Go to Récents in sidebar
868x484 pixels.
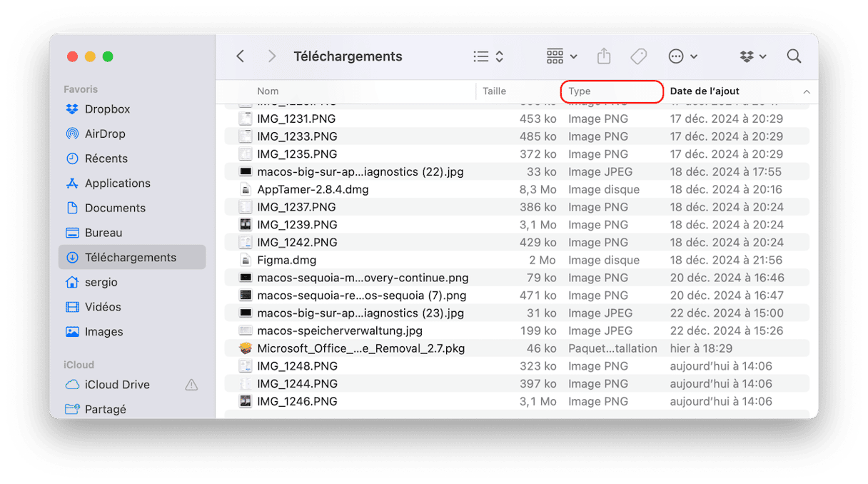pyautogui.click(x=106, y=158)
